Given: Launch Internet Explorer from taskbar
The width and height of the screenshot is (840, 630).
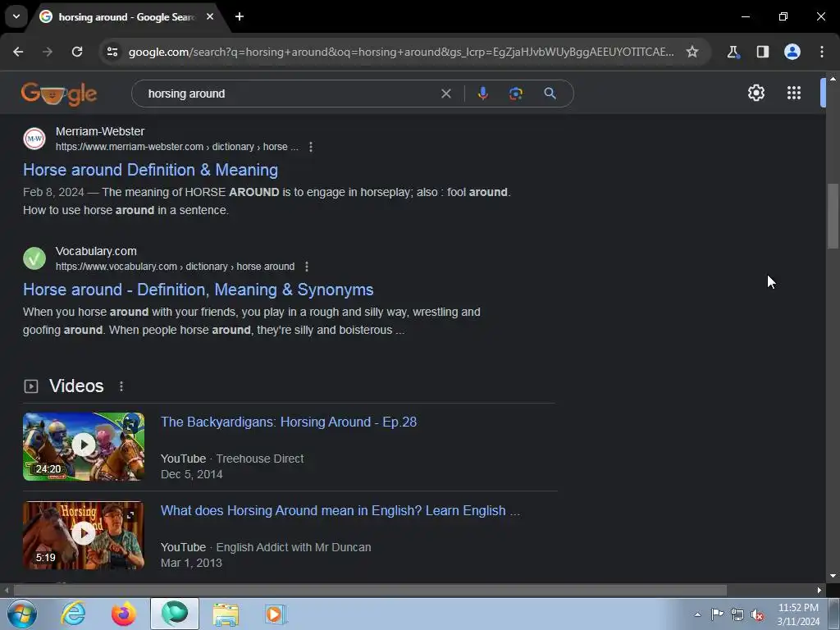Looking at the screenshot, I should 73,614.
